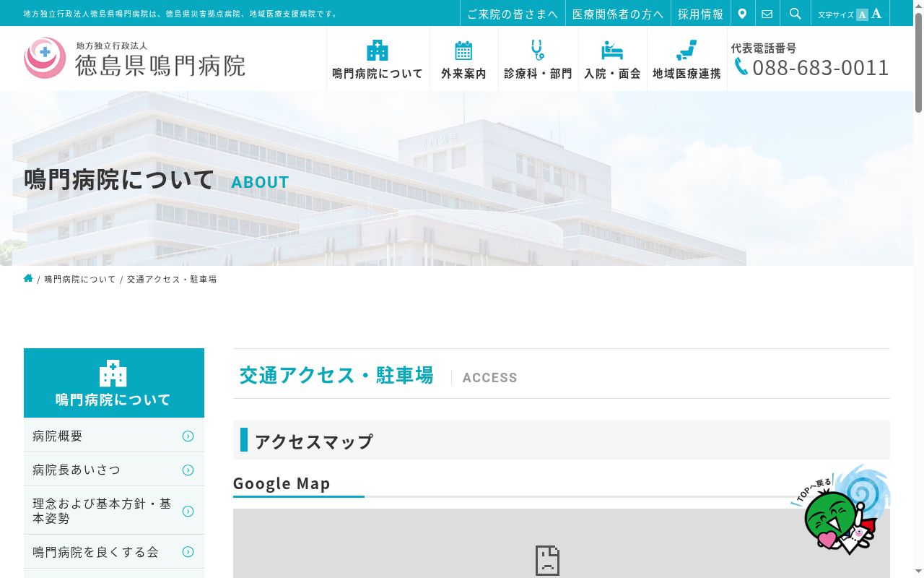Screen dimensions: 924x578
Task: Click the 文字サイズ label
Action: [x=836, y=14]
